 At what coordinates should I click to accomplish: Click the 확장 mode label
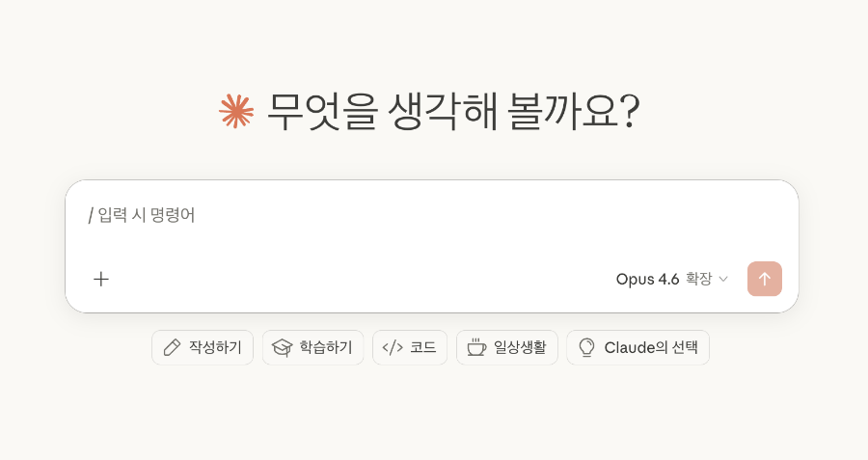pyautogui.click(x=698, y=279)
